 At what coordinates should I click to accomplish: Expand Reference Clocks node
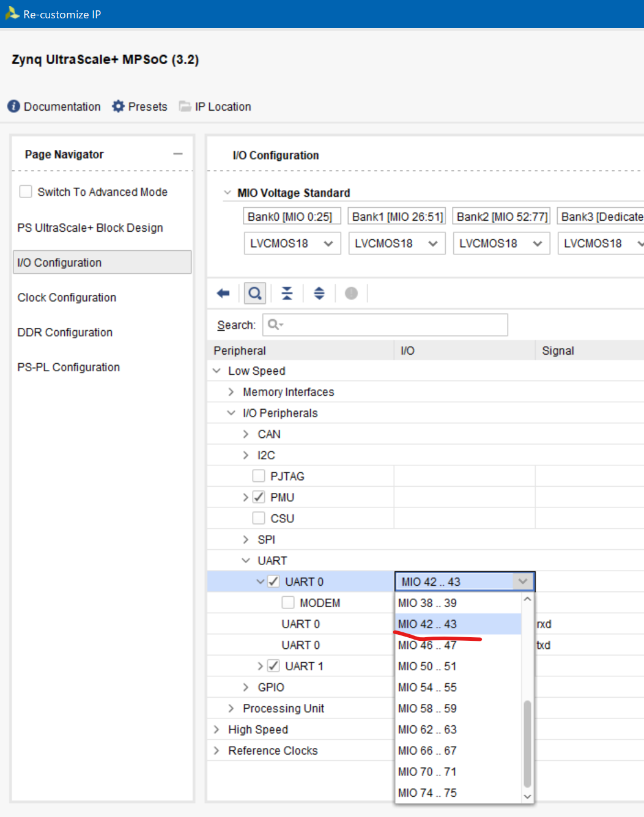217,750
